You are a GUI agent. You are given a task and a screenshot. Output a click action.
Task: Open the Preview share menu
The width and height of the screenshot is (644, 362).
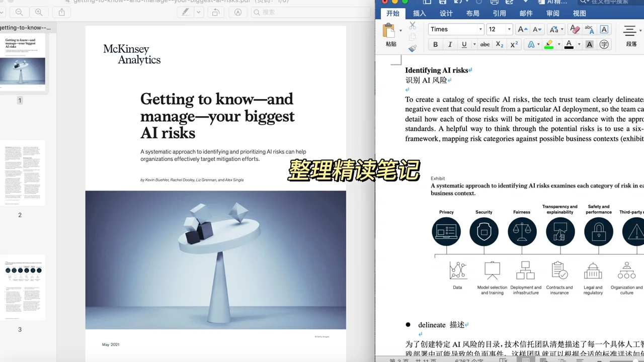coord(62,12)
